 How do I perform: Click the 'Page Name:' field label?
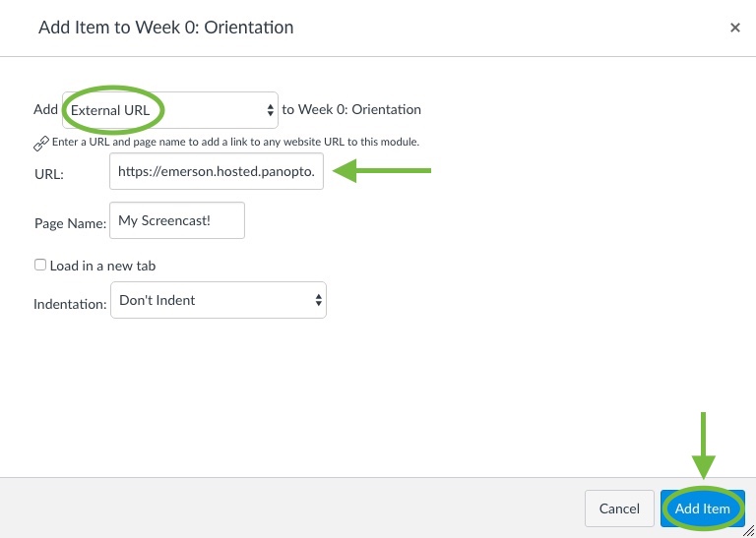71,223
